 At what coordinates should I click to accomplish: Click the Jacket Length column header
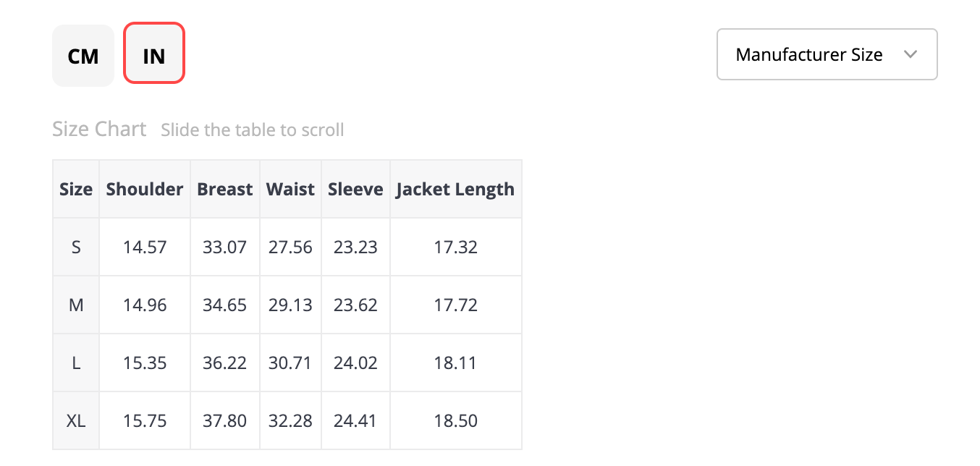(x=456, y=189)
